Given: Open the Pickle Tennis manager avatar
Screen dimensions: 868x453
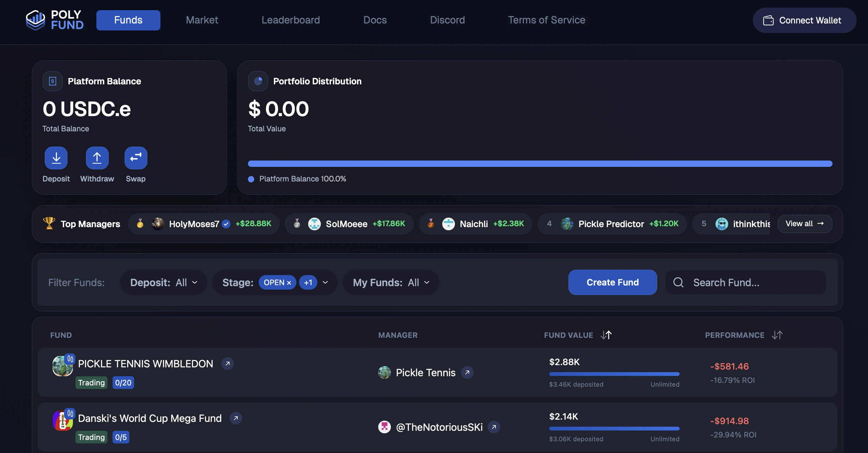Looking at the screenshot, I should pyautogui.click(x=384, y=372).
